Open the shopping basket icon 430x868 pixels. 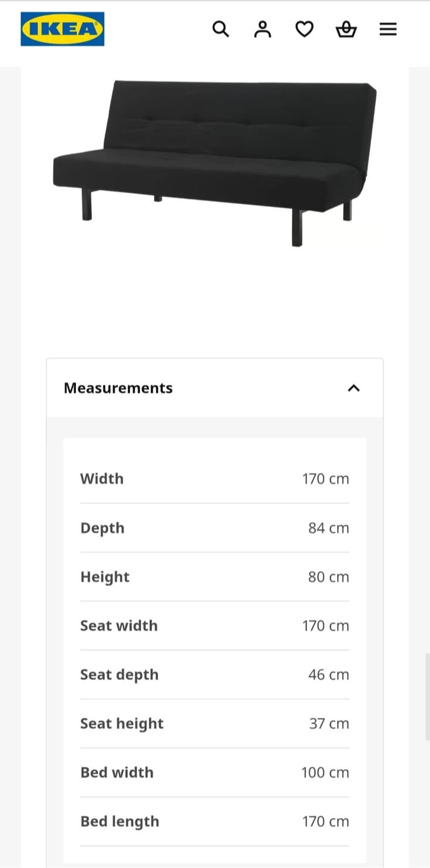pyautogui.click(x=346, y=29)
